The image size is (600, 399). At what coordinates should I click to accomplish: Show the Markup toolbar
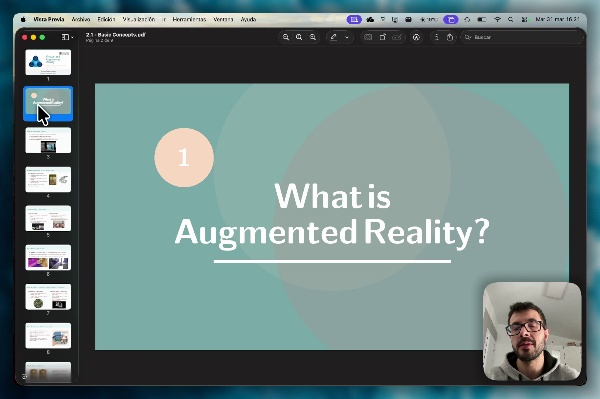coord(416,37)
